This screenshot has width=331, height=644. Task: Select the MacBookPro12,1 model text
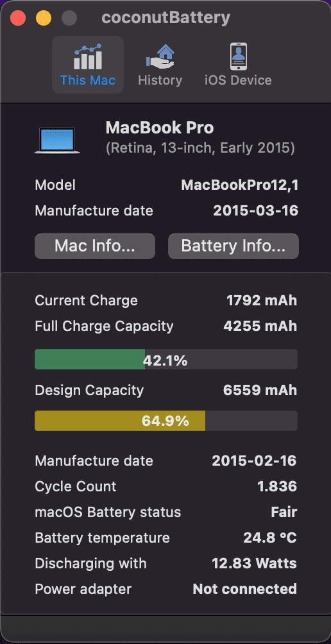click(239, 185)
